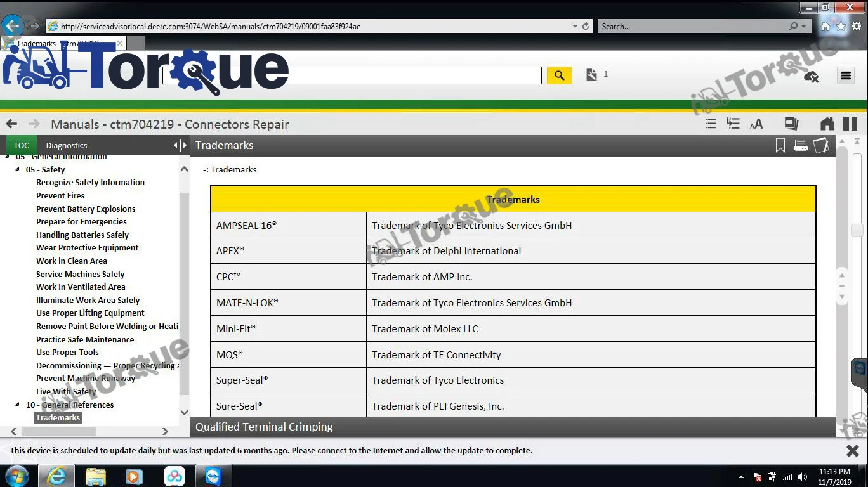Open File Explorer from the taskbar
Viewport: 868px width, 487px height.
click(96, 476)
